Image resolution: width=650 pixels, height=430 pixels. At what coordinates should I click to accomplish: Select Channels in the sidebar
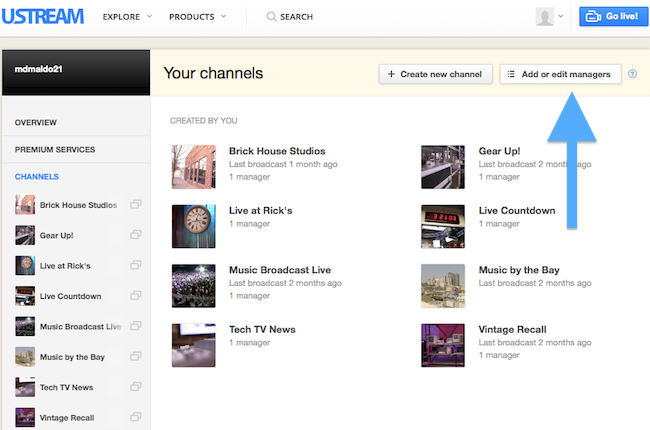point(37,177)
